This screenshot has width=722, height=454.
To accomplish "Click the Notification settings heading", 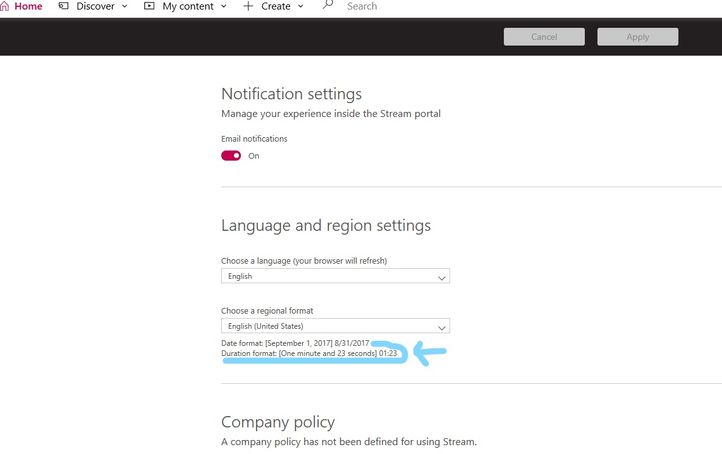I will [291, 94].
